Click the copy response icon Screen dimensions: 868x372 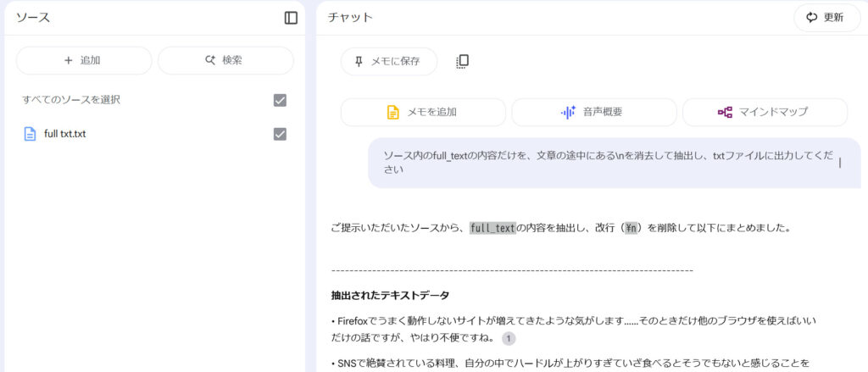(462, 62)
